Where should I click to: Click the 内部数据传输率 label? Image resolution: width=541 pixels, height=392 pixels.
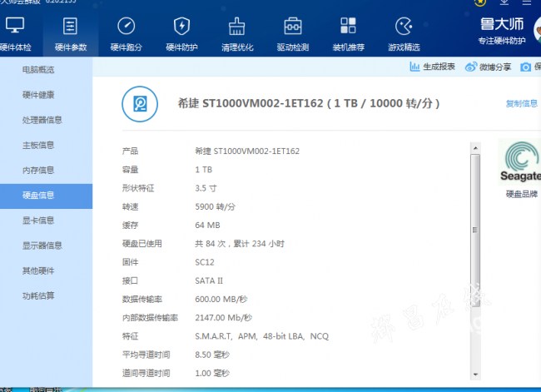point(150,318)
